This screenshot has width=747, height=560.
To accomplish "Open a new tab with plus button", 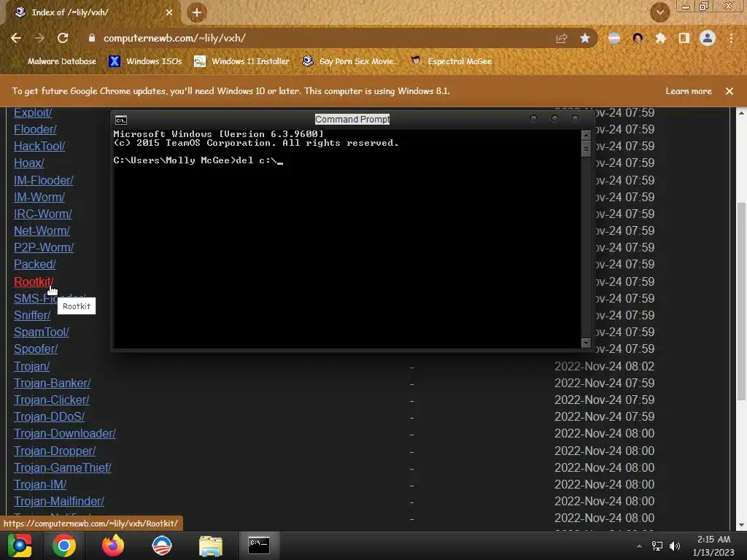I will click(x=197, y=12).
